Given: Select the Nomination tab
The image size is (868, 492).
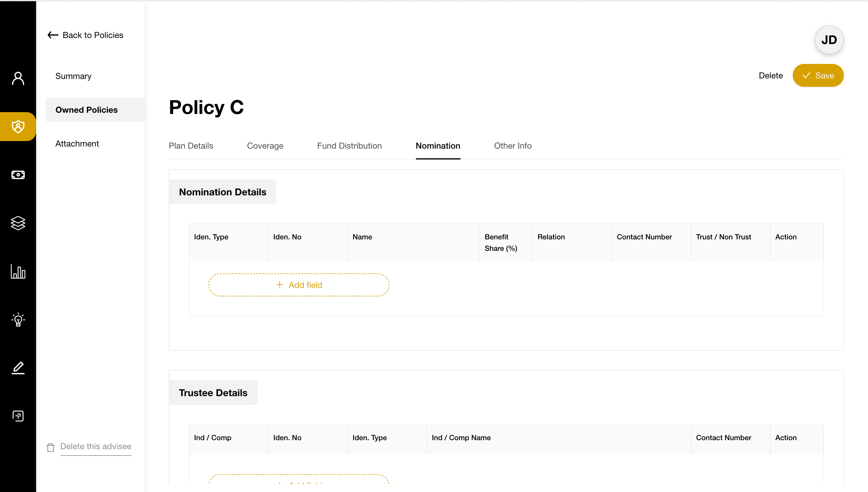Looking at the screenshot, I should [438, 146].
